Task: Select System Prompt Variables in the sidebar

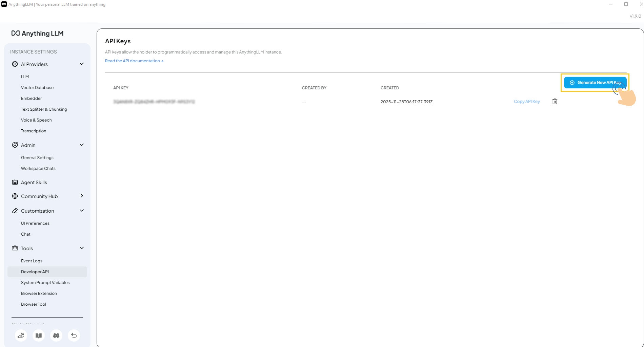Action: pyautogui.click(x=45, y=282)
